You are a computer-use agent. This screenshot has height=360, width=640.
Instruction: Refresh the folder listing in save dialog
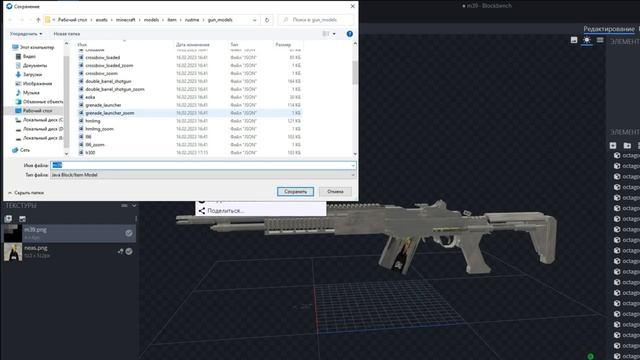pyautogui.click(x=267, y=20)
